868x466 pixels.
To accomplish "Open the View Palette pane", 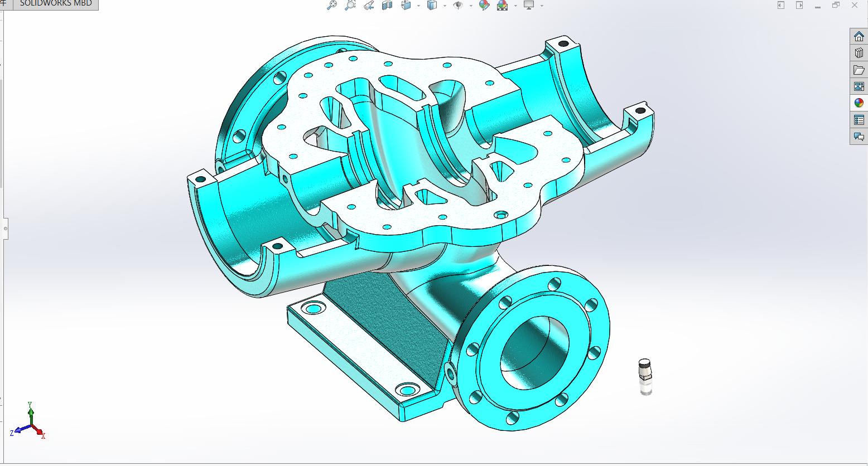I will (859, 86).
